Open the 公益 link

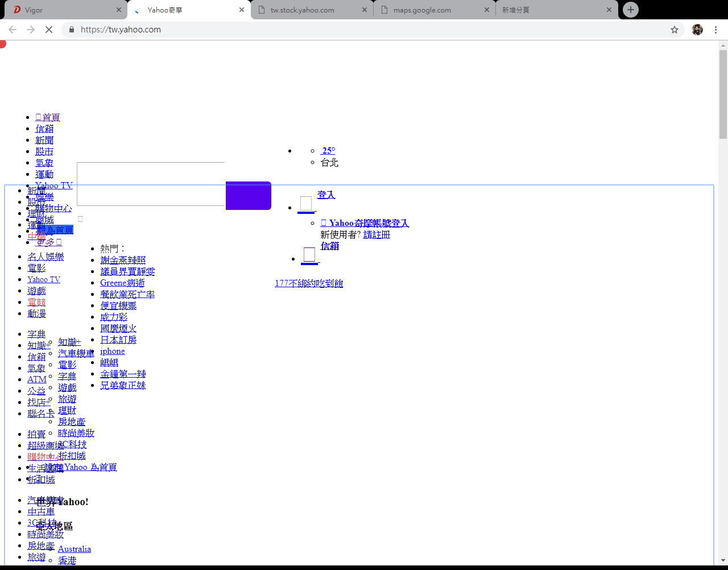click(36, 391)
